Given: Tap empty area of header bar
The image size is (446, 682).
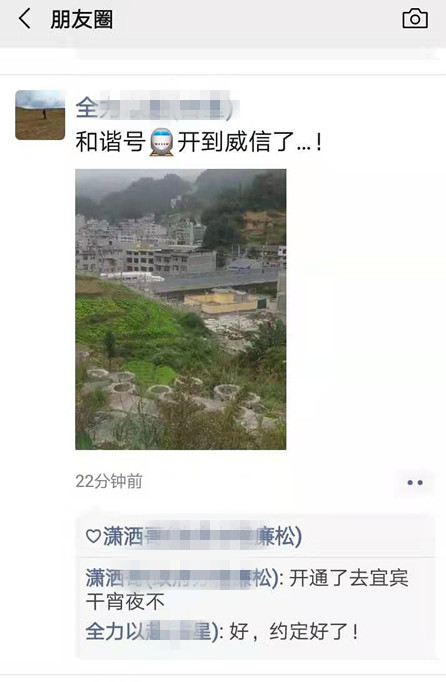Looking at the screenshot, I should pyautogui.click(x=257, y=20).
